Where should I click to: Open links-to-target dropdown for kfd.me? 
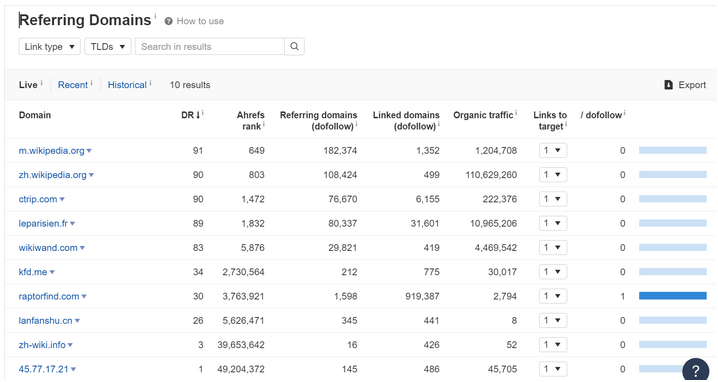pyautogui.click(x=553, y=272)
